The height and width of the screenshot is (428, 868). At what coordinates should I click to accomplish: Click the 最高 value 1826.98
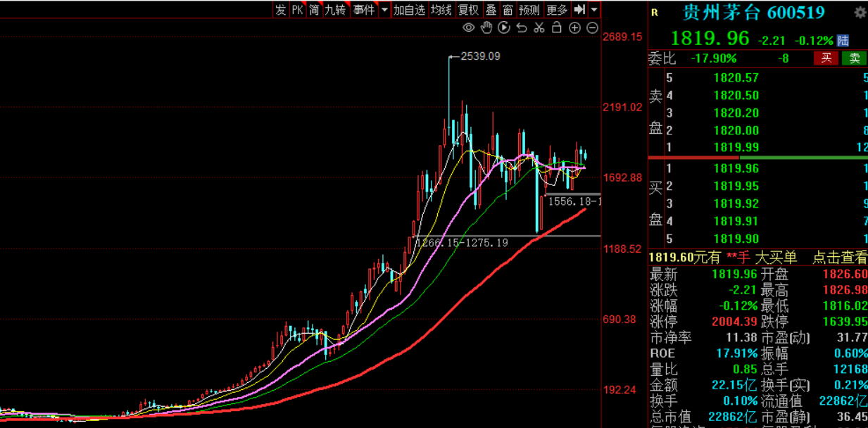pyautogui.click(x=844, y=290)
